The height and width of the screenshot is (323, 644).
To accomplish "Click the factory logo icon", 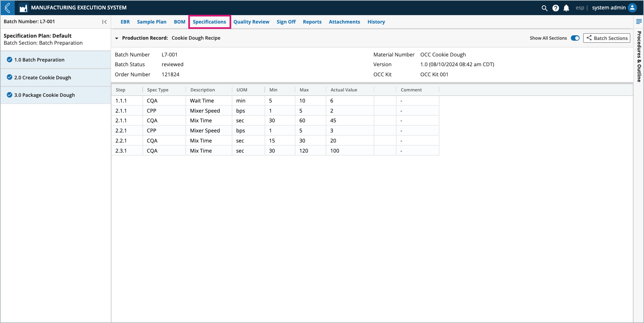I will click(x=23, y=8).
